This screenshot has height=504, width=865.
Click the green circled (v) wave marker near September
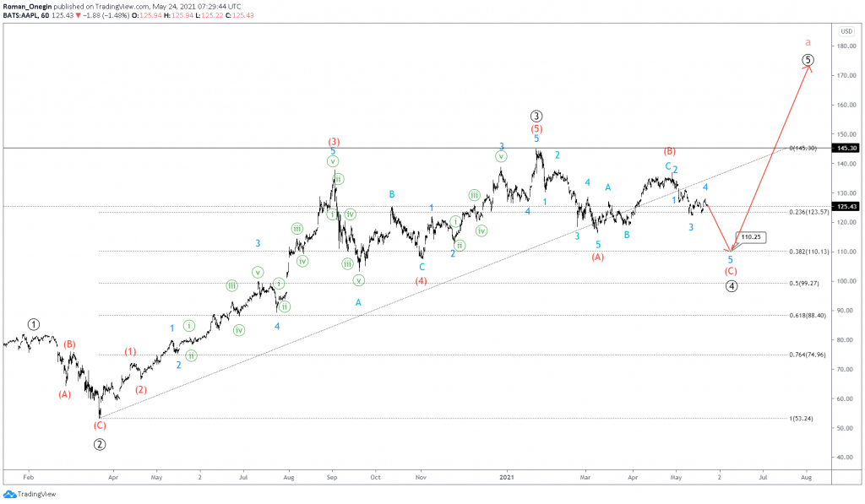click(x=332, y=160)
